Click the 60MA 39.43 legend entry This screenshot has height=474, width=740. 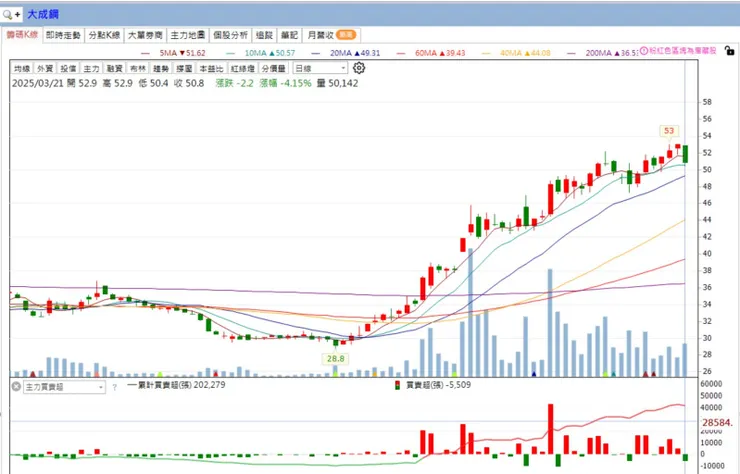pyautogui.click(x=431, y=53)
